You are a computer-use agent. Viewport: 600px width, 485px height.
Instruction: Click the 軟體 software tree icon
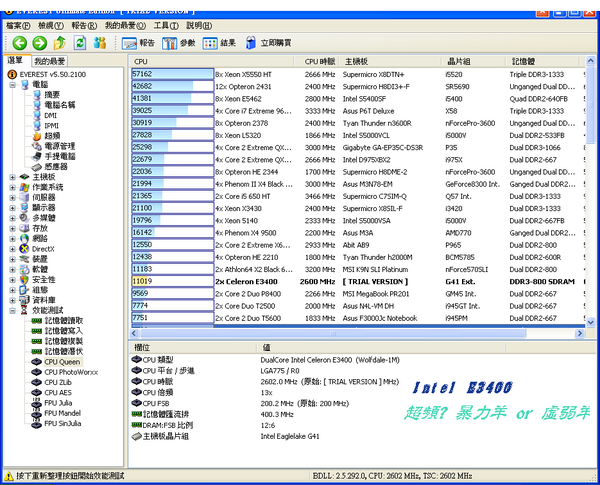(24, 269)
